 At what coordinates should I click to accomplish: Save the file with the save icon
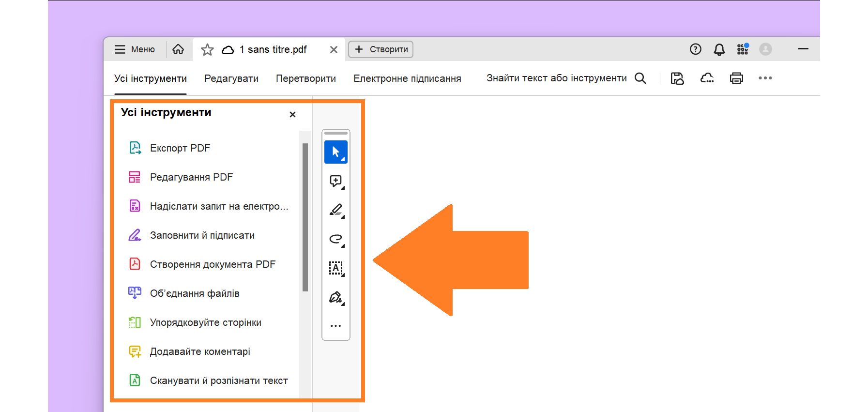click(x=677, y=78)
